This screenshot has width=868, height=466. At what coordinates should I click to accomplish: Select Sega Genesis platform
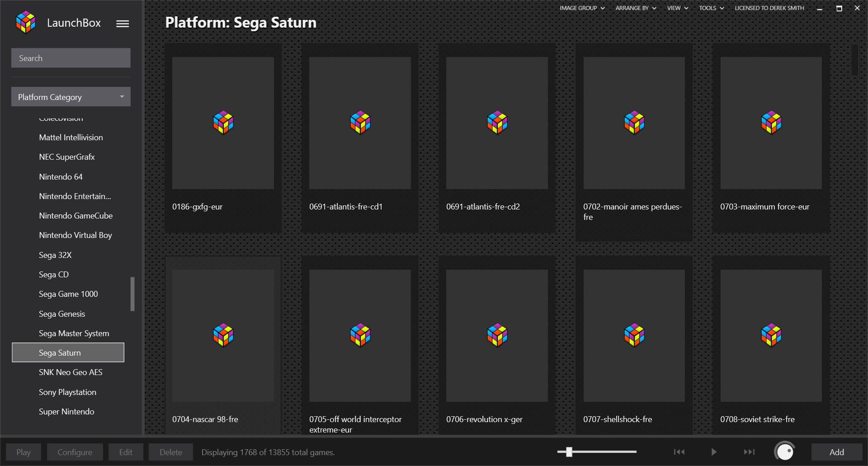tap(62, 314)
